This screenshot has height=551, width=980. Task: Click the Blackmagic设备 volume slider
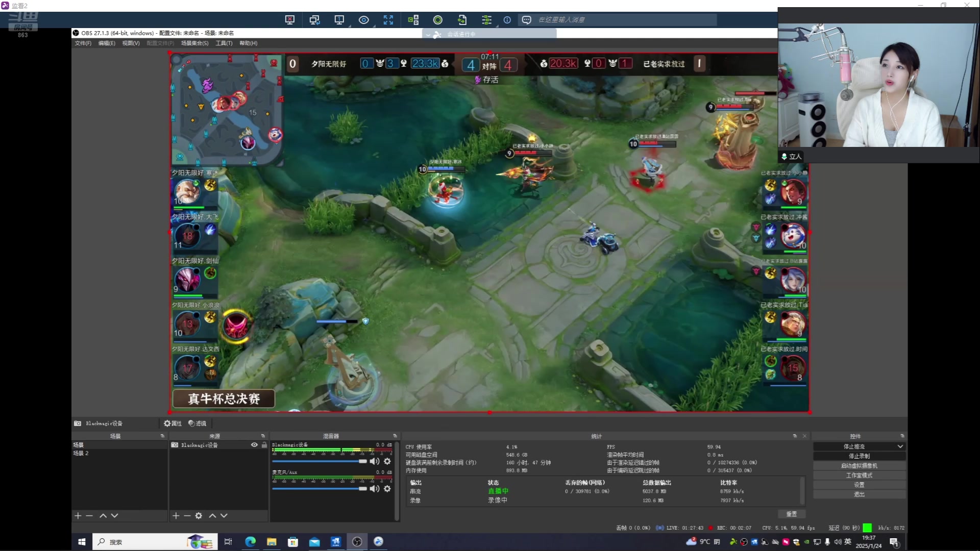[320, 462]
